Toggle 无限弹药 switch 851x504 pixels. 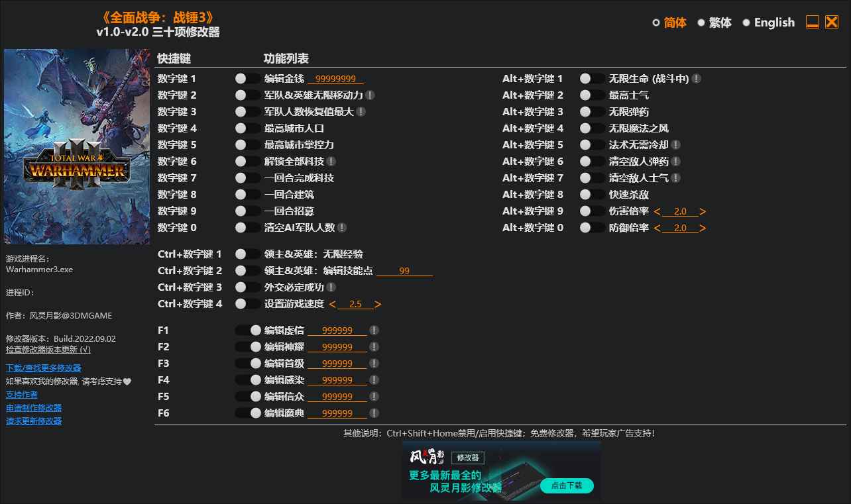pyautogui.click(x=593, y=112)
